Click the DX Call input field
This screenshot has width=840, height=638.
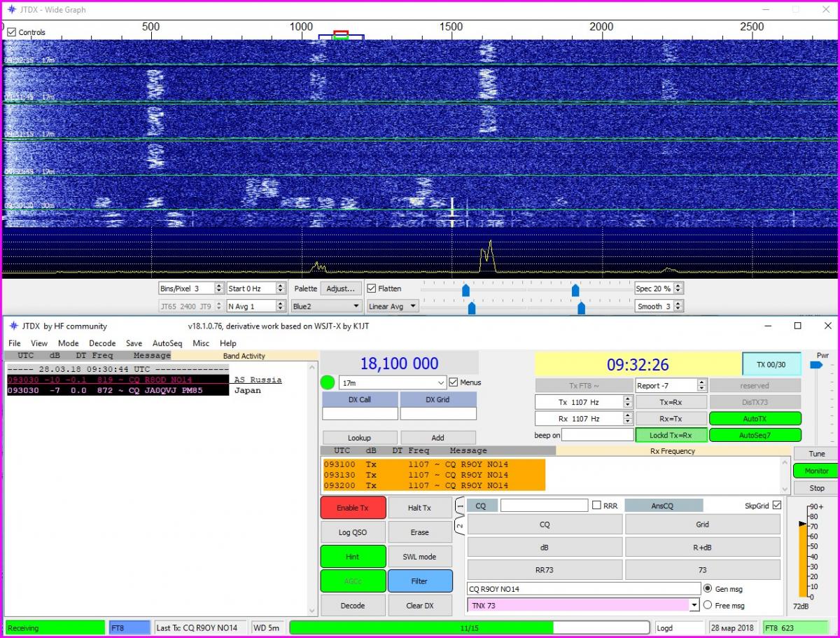point(360,414)
